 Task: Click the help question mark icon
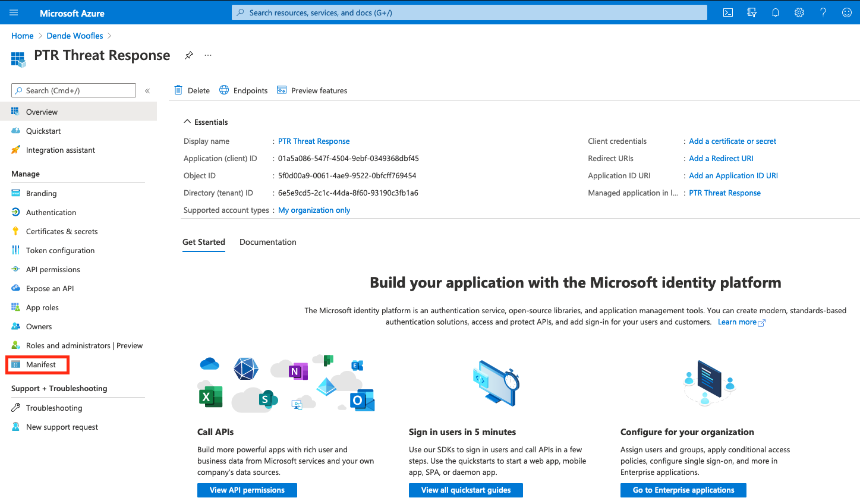point(823,12)
